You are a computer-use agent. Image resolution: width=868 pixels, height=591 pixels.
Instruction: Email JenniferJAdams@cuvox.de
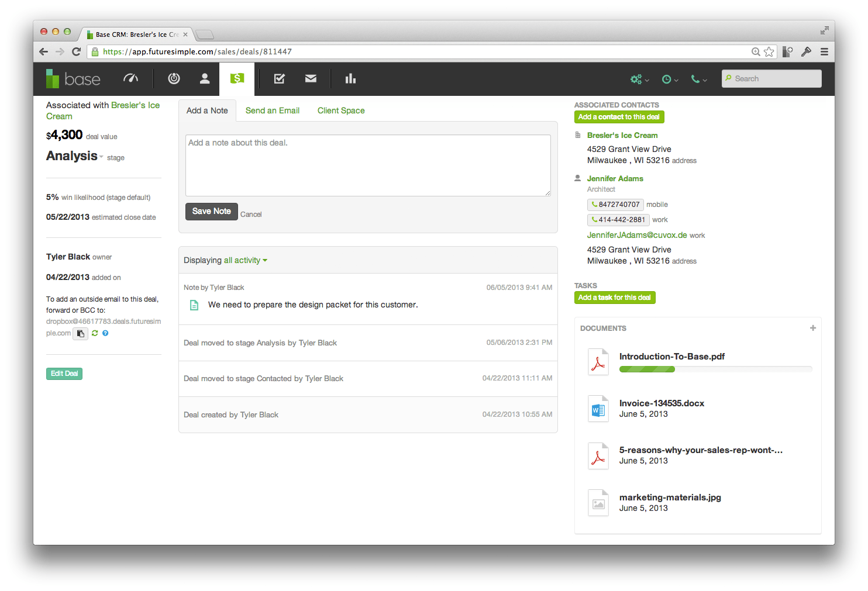pos(637,235)
